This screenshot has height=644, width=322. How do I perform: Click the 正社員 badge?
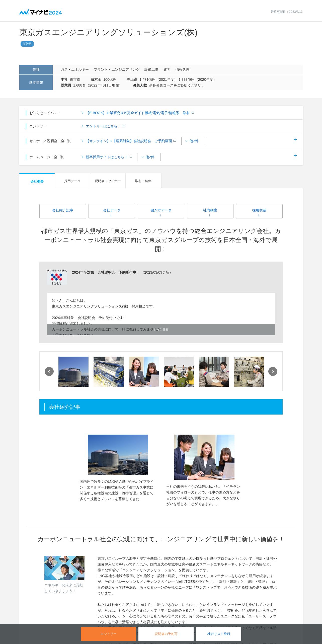27,44
